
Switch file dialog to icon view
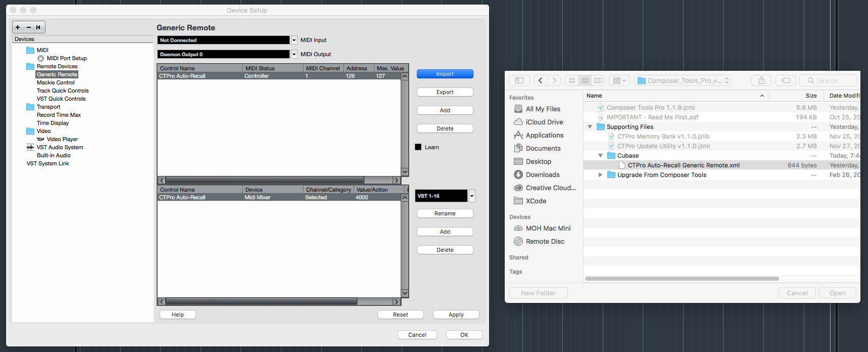(572, 80)
